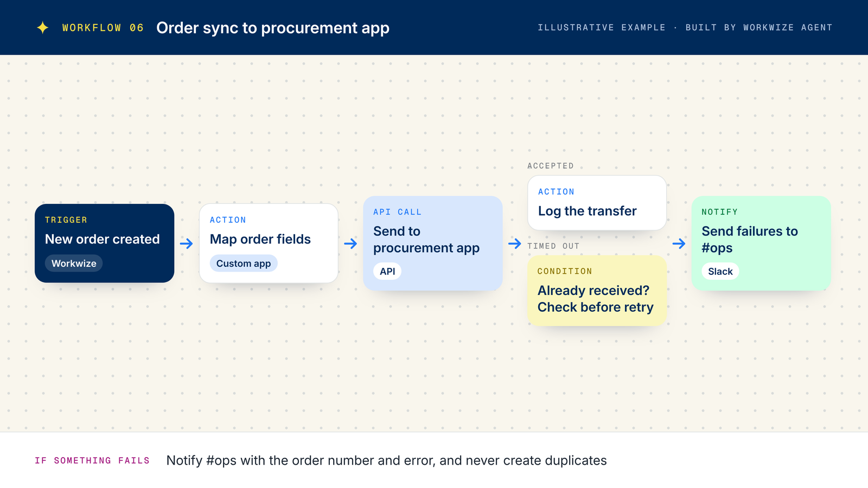Click the 'NOTIFY' card heading
The height and width of the screenshot is (488, 868).
click(719, 212)
